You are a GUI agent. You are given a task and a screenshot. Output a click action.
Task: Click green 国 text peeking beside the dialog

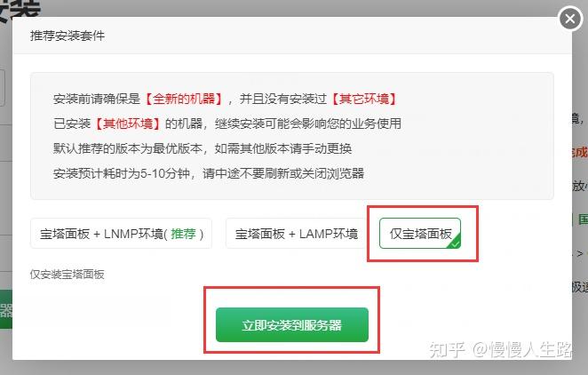[x=583, y=219]
